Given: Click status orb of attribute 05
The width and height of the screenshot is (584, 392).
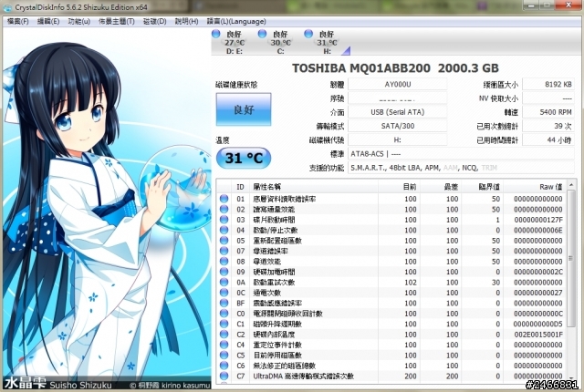Looking at the screenshot, I should tap(224, 241).
